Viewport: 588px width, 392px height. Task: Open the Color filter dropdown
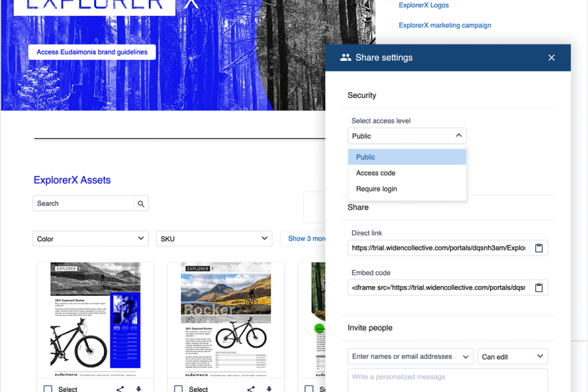click(x=91, y=239)
